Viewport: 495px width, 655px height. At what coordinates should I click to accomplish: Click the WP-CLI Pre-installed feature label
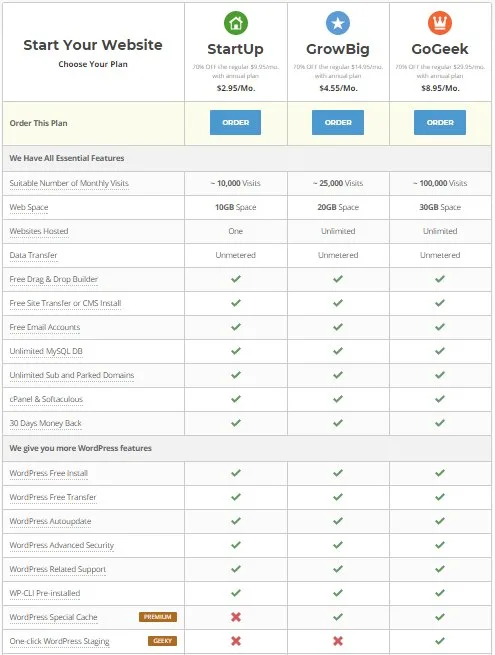coord(45,593)
